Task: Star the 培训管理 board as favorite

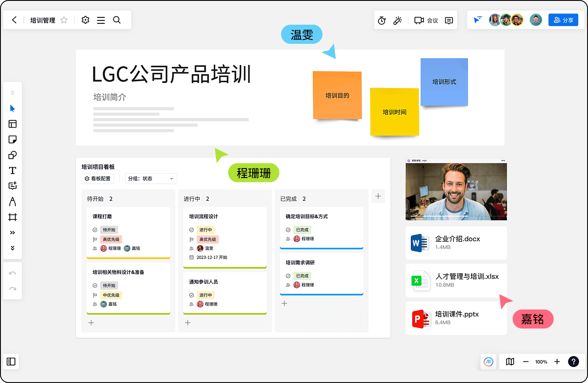Action: (64, 20)
